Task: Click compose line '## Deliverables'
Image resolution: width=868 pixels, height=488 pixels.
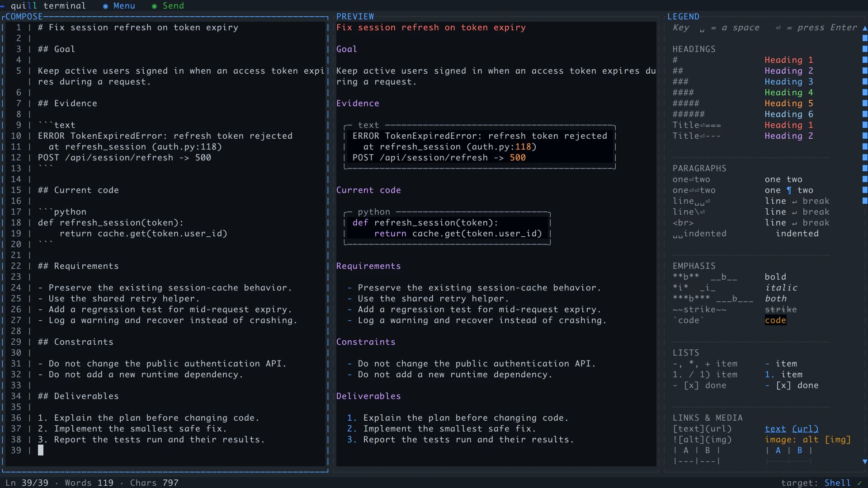Action: [78, 396]
